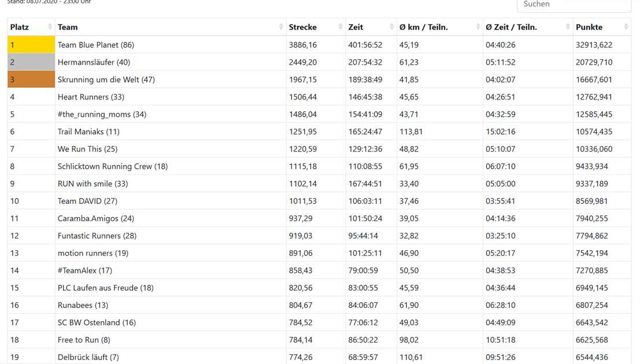Select Caramba.Amigos (24) team name
The width and height of the screenshot is (640, 364).
click(x=96, y=218)
